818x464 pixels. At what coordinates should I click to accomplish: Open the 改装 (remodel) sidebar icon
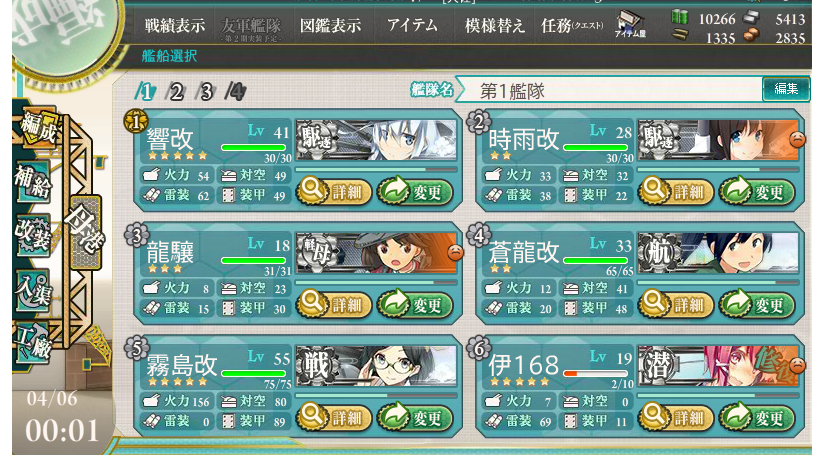click(33, 235)
